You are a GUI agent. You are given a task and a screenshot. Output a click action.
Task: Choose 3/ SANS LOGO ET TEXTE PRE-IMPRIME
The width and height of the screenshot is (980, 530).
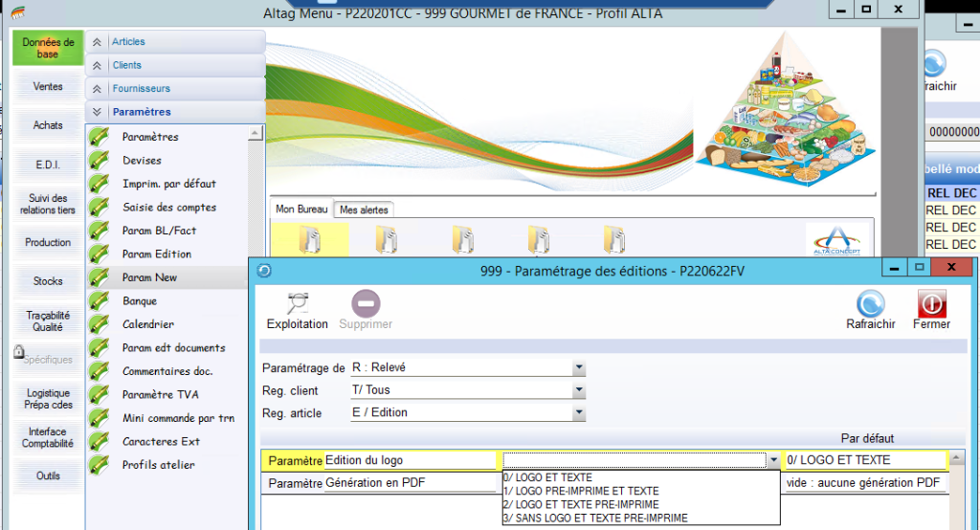(x=594, y=518)
